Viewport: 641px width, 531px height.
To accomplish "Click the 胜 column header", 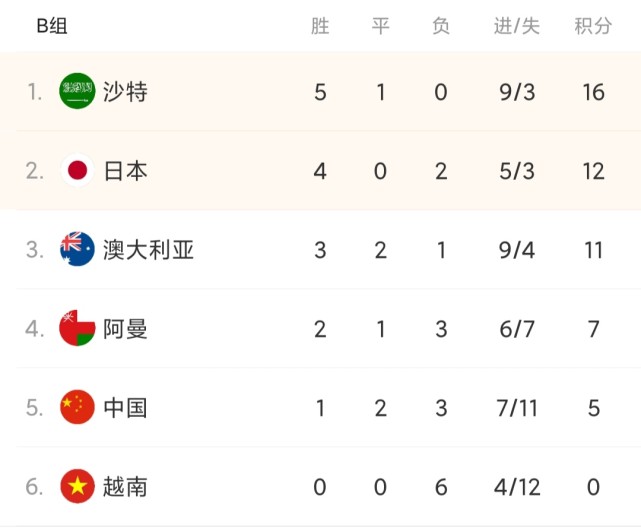I will point(320,27).
